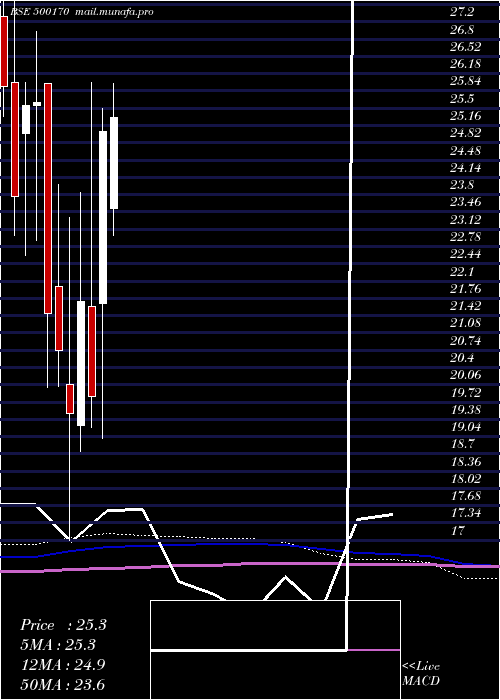The width and height of the screenshot is (500, 700).
Task: Click the 23.8 price axis label
Action: click(x=462, y=185)
